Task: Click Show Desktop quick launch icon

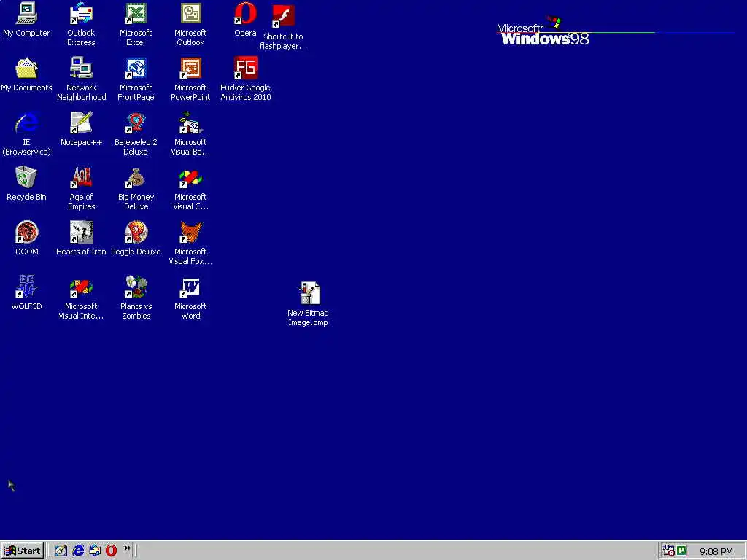Action: [61, 551]
